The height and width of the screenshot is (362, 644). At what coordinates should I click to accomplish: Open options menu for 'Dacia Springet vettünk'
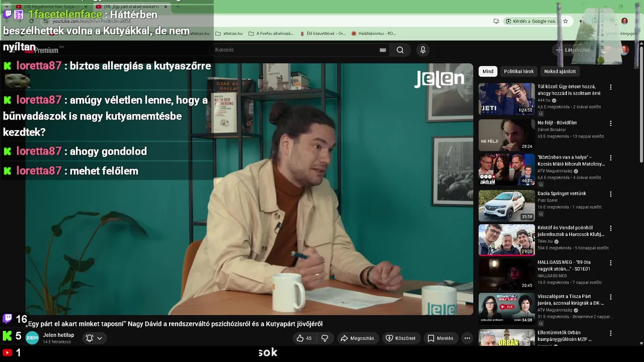point(611,194)
